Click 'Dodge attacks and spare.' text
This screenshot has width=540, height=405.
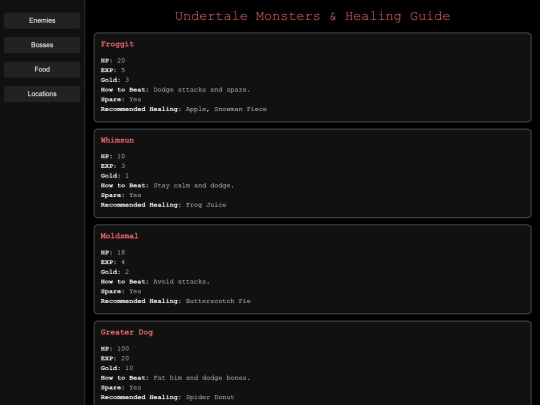pyautogui.click(x=201, y=90)
